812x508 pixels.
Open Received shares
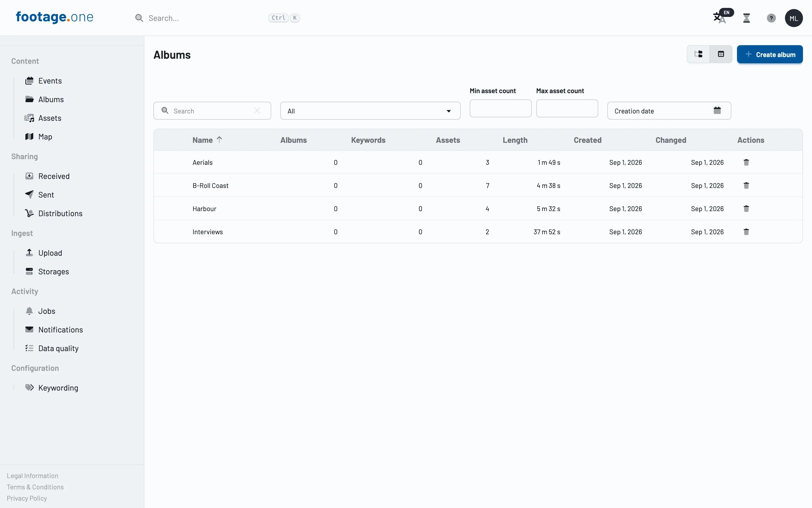pyautogui.click(x=54, y=176)
